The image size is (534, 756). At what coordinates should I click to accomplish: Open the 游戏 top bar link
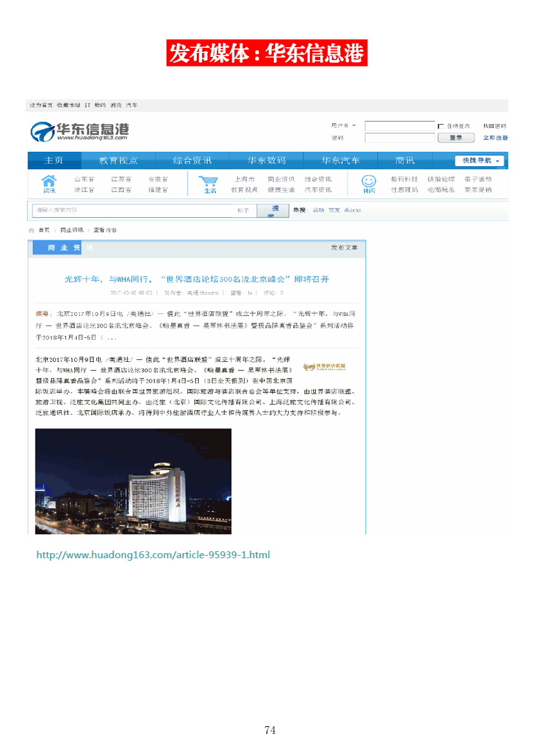116,105
